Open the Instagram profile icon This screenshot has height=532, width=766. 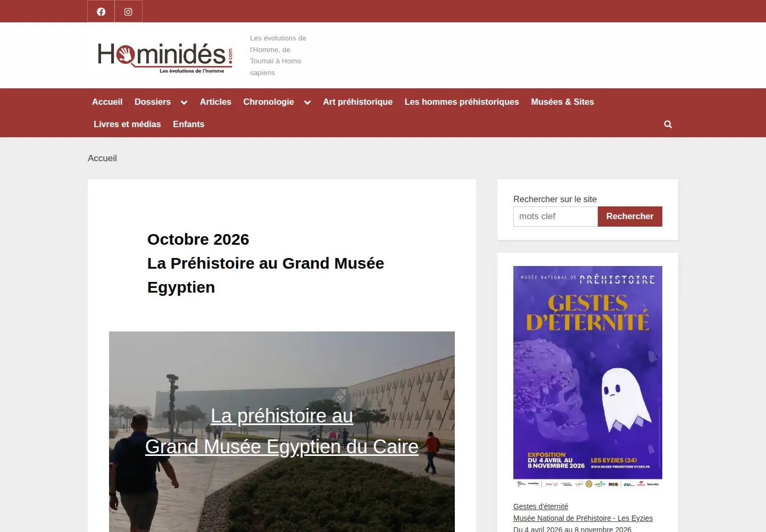tap(128, 11)
